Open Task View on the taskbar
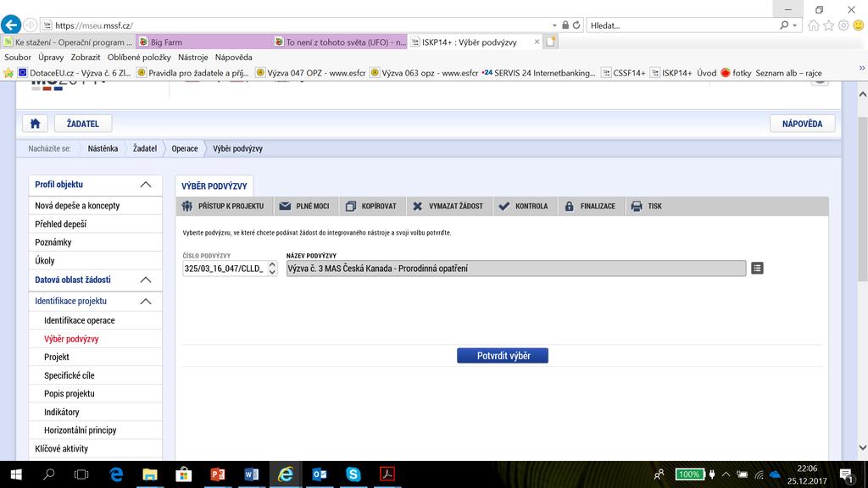Image resolution: width=868 pixels, height=488 pixels. point(81,474)
